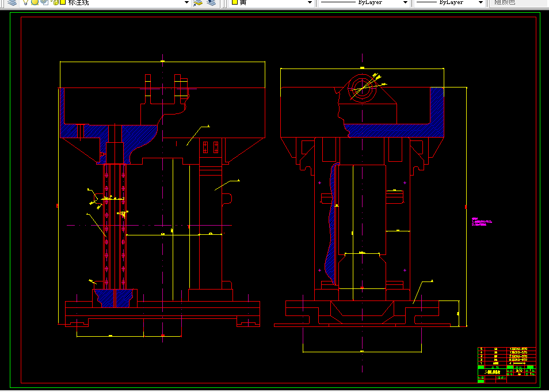Select the magenta technical notes text
549x392 pixels.
click(482, 222)
